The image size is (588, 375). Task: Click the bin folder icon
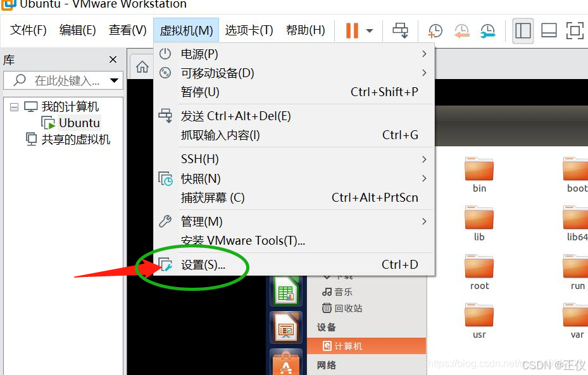tap(479, 169)
